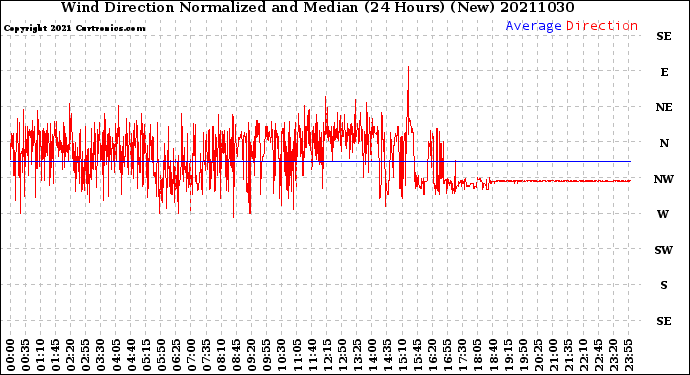This screenshot has height=375, width=690.
Task: Click the 04:05 time label
Action: pyautogui.click(x=116, y=355)
